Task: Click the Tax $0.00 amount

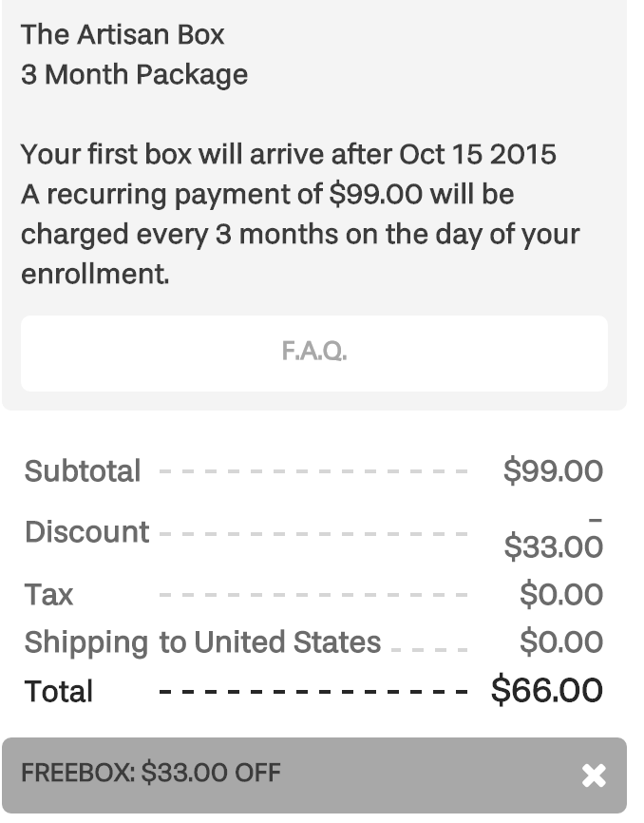Action: pos(561,594)
